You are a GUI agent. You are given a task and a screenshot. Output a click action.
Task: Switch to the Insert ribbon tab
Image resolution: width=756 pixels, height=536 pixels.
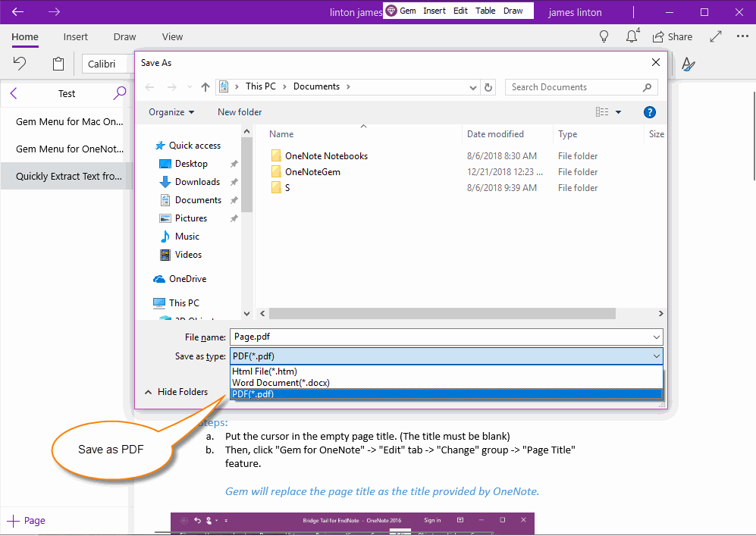(76, 36)
